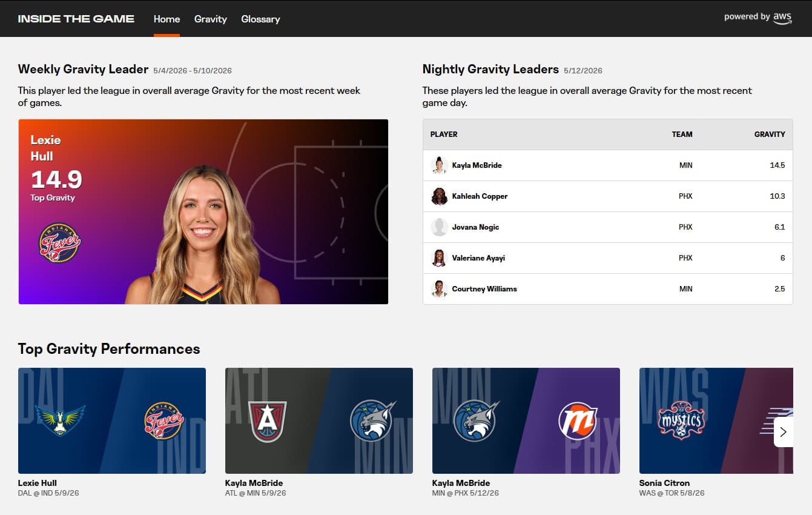This screenshot has width=812, height=515.
Task: Click the GRAVITY column header
Action: point(770,135)
